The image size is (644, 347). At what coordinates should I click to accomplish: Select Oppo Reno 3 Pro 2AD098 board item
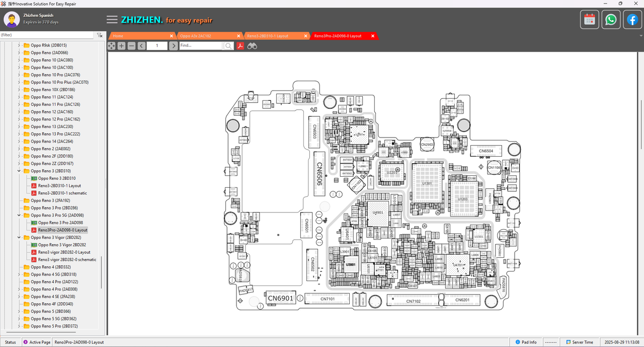tap(60, 223)
